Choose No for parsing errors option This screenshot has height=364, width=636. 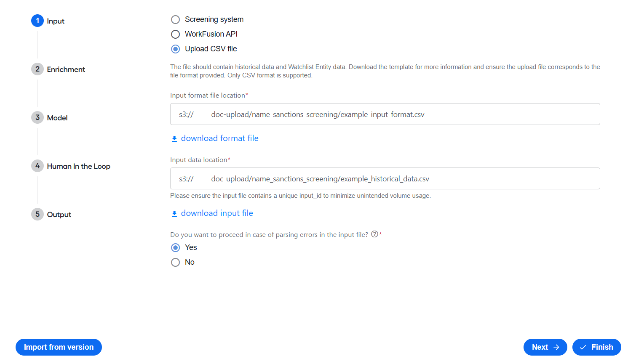coord(176,262)
